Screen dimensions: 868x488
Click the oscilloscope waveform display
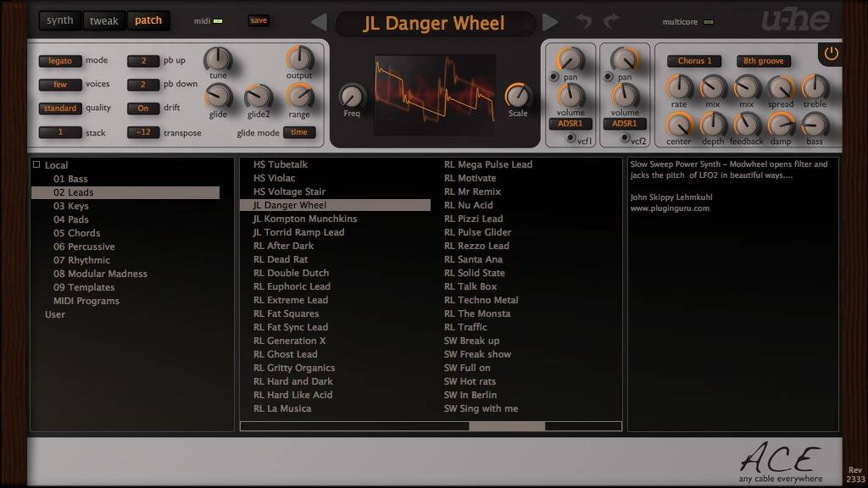(x=435, y=95)
